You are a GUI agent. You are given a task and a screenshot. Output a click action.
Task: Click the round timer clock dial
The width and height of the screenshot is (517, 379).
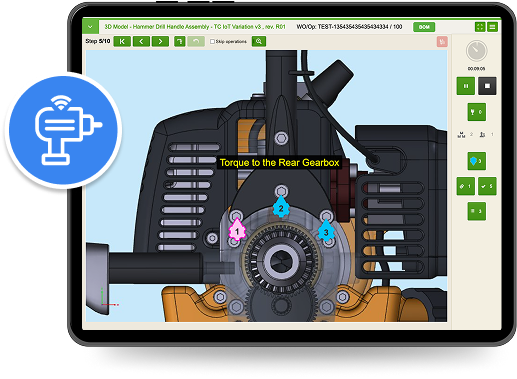point(476,51)
